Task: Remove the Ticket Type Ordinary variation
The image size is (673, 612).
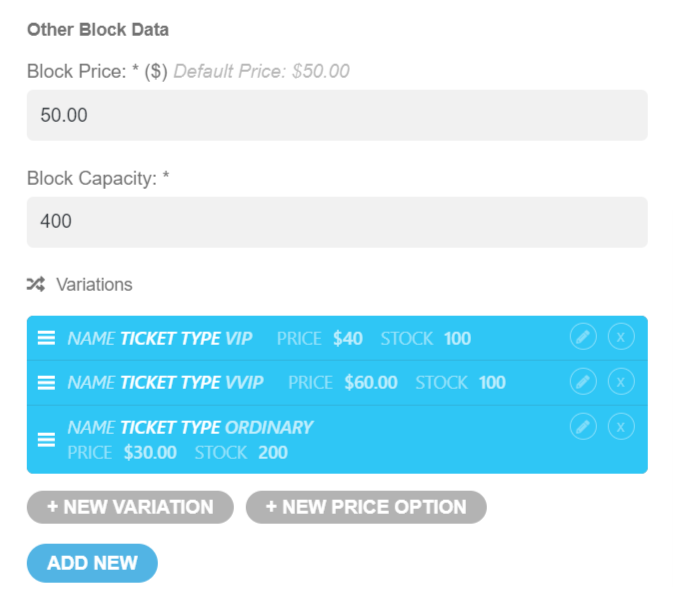Action: point(621,427)
